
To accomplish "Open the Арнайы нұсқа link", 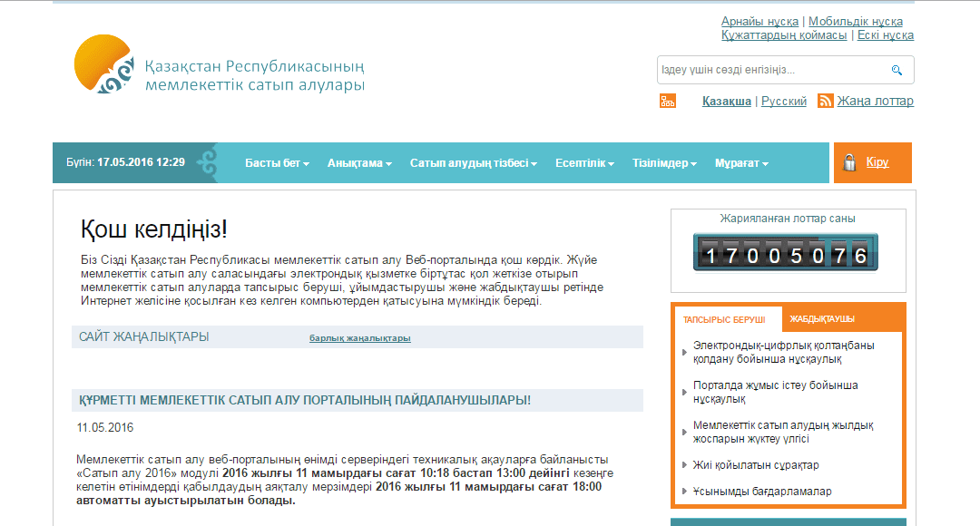I will click(x=759, y=22).
